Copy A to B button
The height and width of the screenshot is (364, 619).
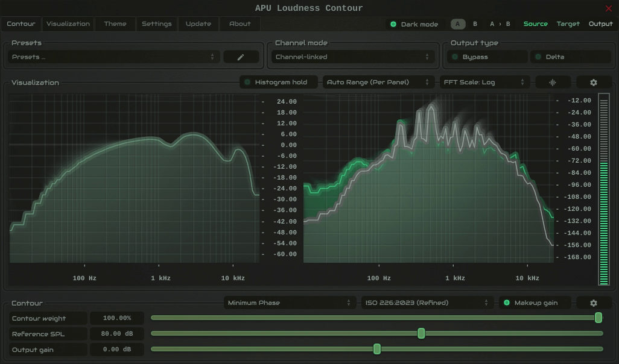500,24
